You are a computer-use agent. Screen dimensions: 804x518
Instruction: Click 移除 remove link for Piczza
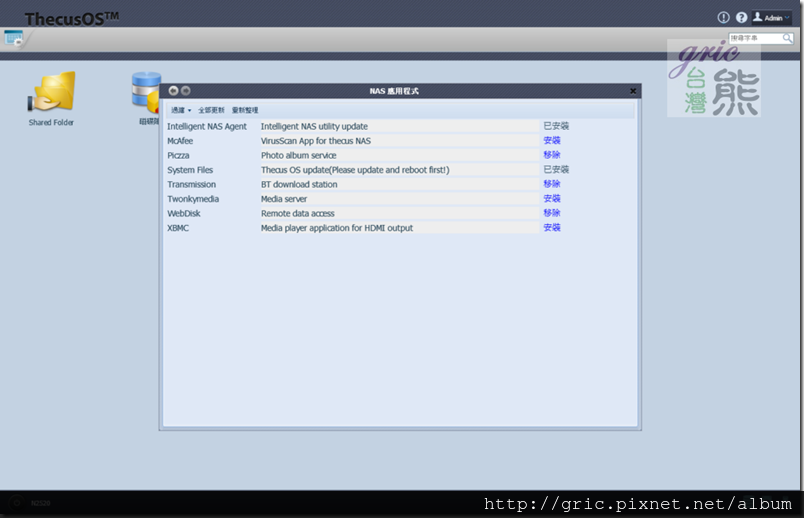pyautogui.click(x=552, y=155)
